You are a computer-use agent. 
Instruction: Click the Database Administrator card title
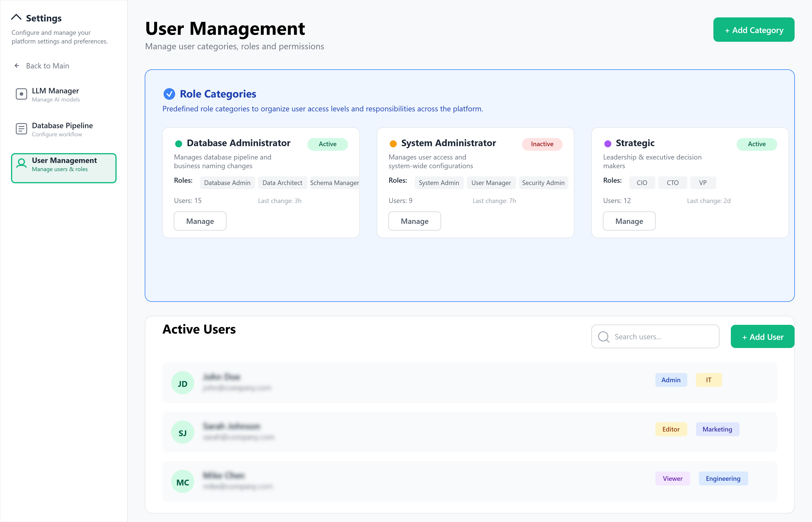(x=239, y=143)
